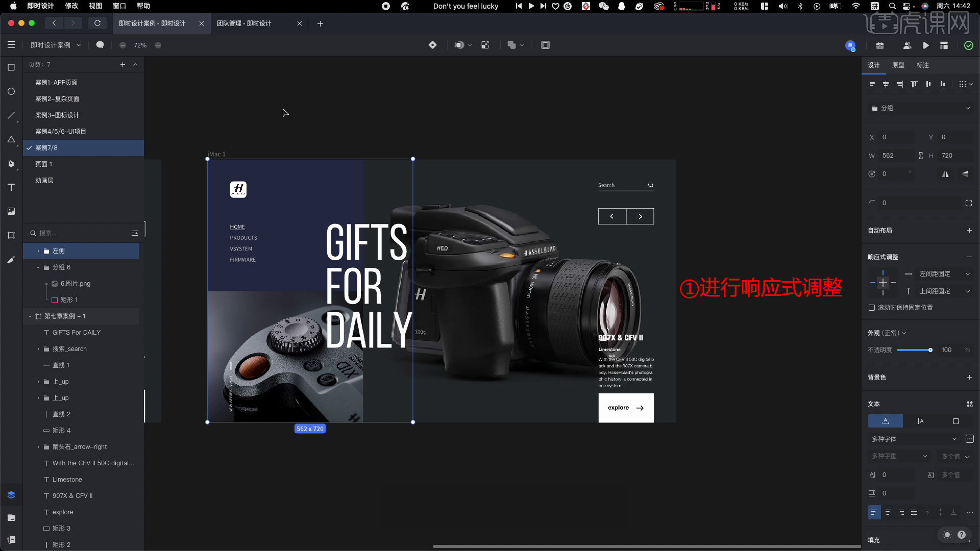The image size is (980, 551).
Task: Open the comment bubble tool
Action: click(100, 45)
